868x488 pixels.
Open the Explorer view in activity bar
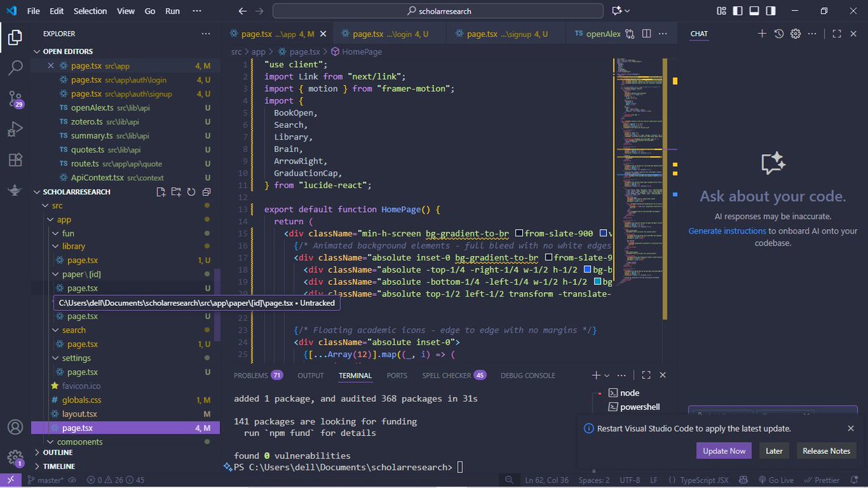[x=14, y=38]
